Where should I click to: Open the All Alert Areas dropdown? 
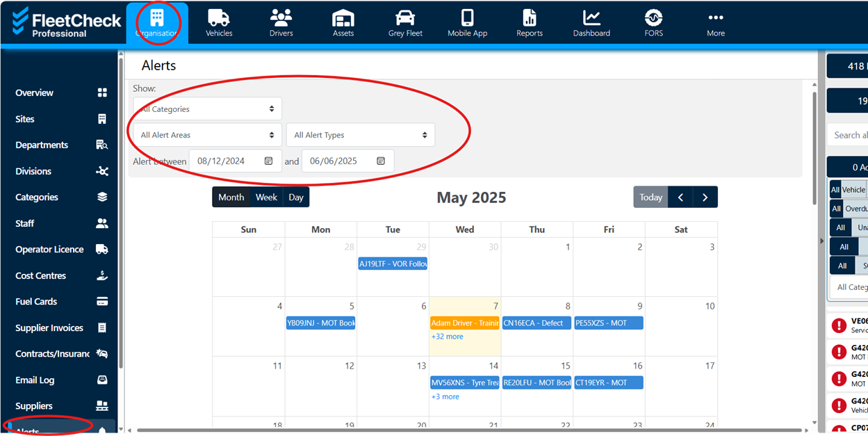[207, 135]
